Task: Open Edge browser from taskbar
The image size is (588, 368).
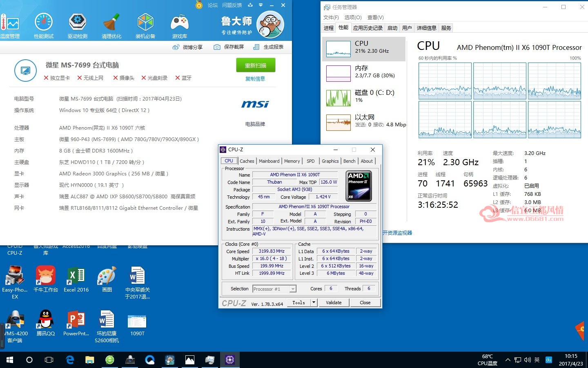Action: click(x=70, y=360)
